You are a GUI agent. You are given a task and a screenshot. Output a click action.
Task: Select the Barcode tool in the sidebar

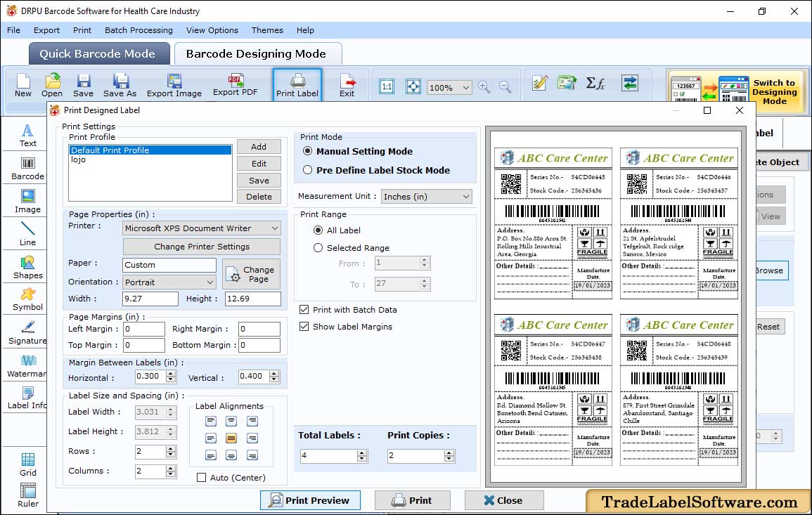click(x=27, y=169)
